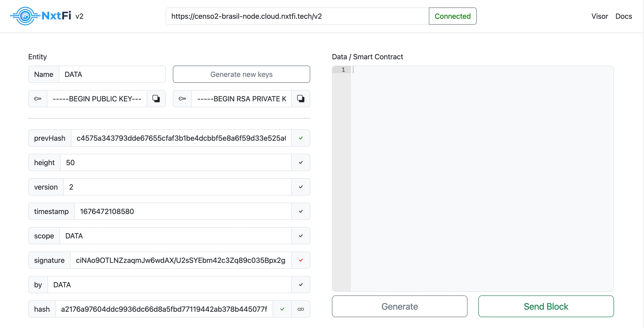
Task: Click the timestamp row chevron
Action: tap(300, 211)
